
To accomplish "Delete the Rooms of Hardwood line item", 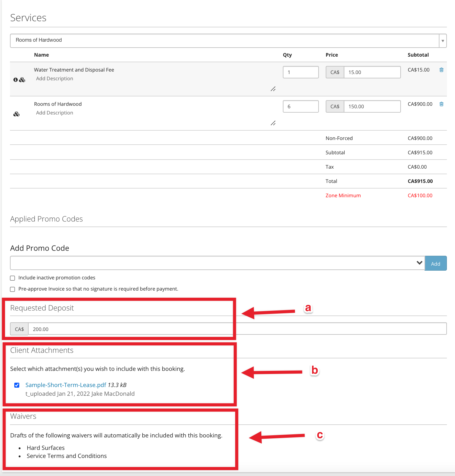I will [441, 104].
